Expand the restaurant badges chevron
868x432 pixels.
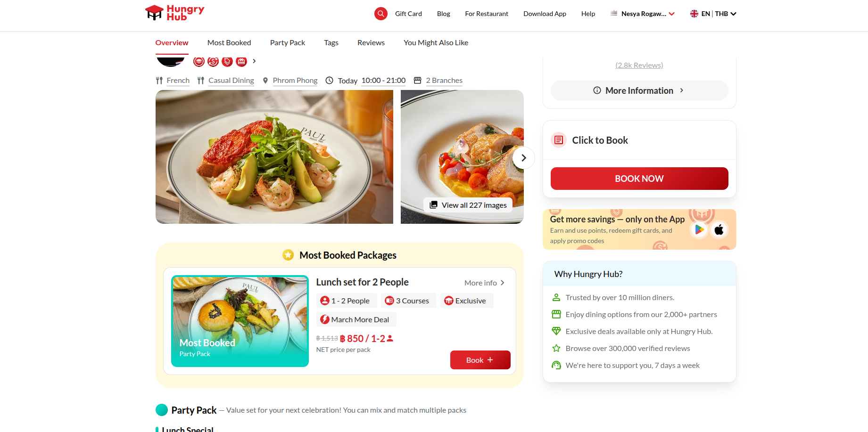(254, 61)
